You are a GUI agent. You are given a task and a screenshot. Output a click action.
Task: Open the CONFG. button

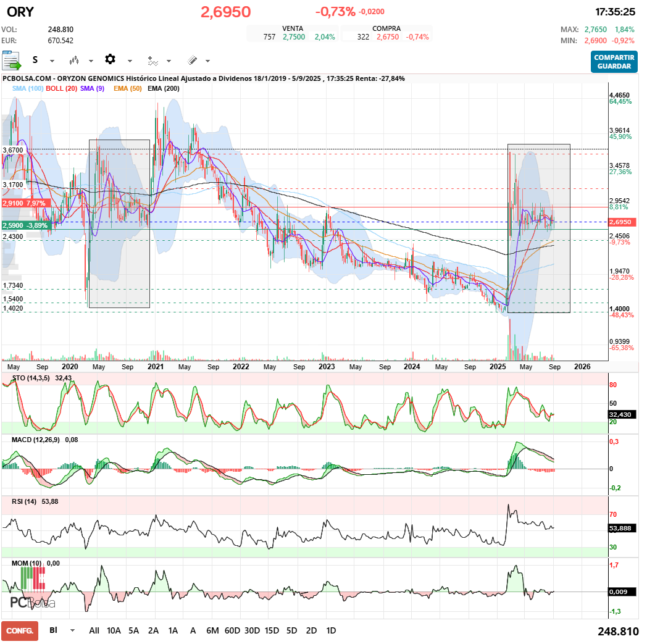click(x=20, y=631)
